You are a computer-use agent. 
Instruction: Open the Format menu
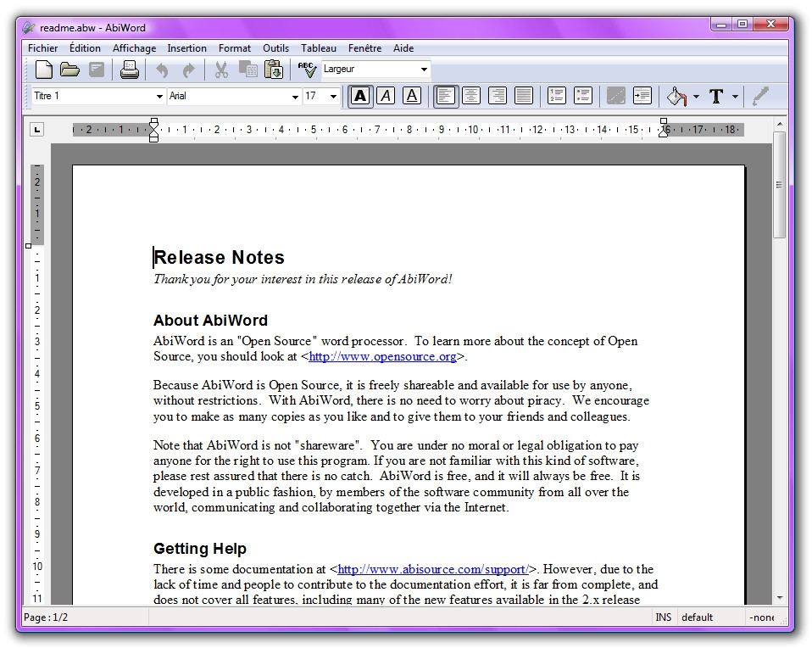coord(234,48)
